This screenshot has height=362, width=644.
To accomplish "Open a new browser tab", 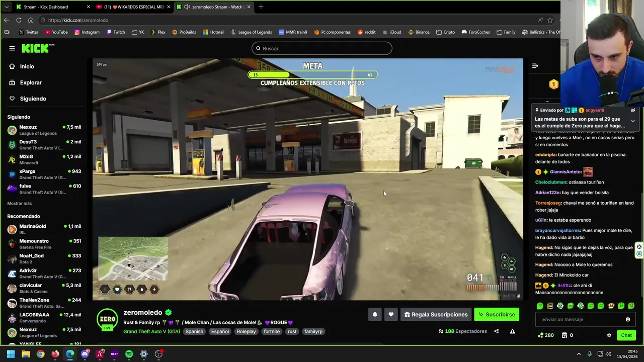I will 261,7.
